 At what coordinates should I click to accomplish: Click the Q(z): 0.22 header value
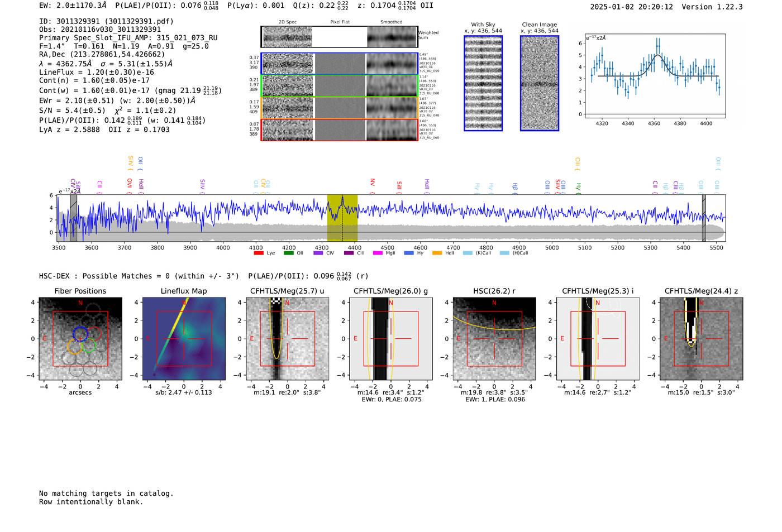click(321, 5)
